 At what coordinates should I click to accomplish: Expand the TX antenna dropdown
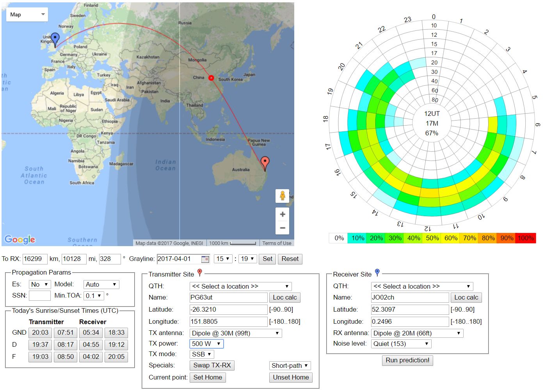(235, 333)
